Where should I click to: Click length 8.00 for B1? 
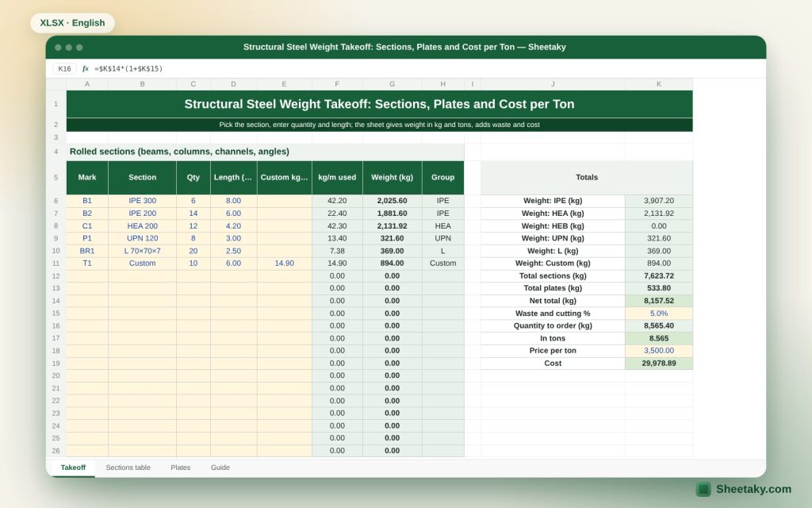click(x=234, y=201)
